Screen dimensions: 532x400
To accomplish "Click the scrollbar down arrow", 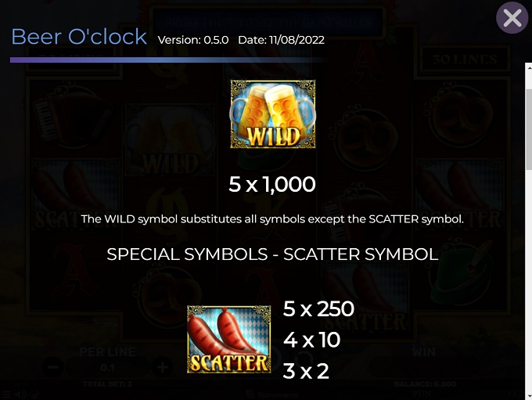I will 529,396.
